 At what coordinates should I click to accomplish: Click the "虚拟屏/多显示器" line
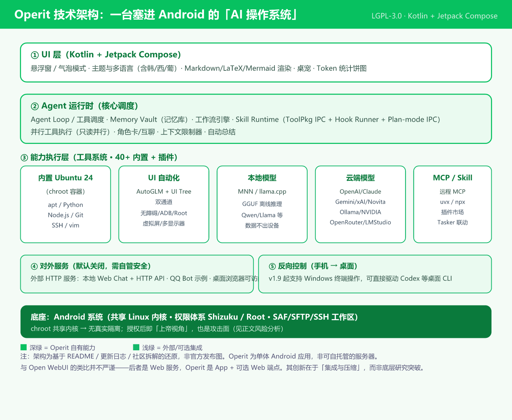(x=164, y=223)
